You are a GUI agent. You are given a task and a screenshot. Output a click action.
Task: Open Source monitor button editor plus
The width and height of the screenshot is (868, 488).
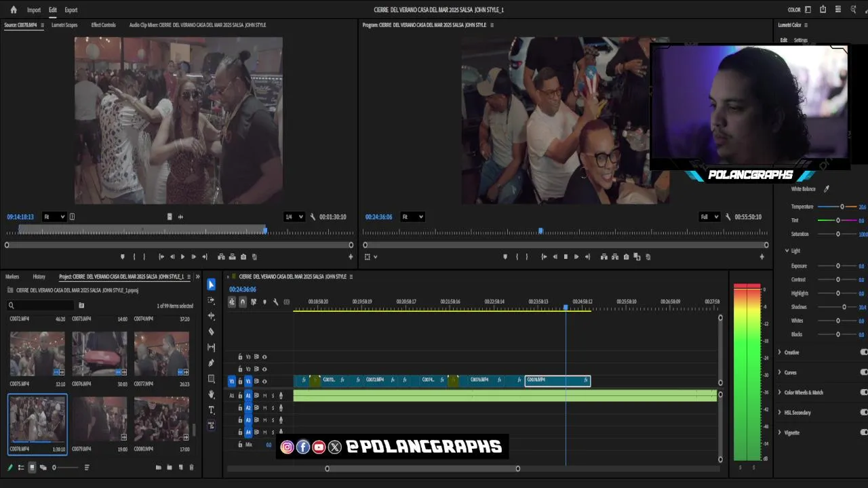pos(351,257)
